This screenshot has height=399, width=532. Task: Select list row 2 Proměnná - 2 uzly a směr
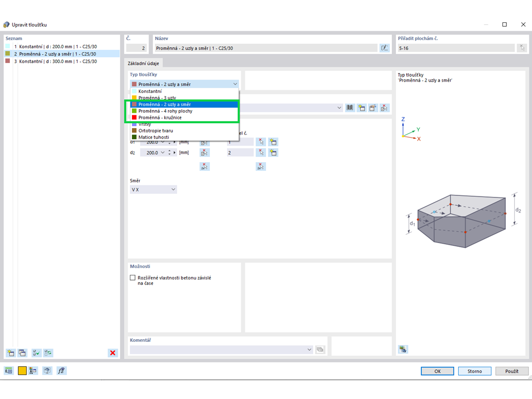tap(62, 54)
